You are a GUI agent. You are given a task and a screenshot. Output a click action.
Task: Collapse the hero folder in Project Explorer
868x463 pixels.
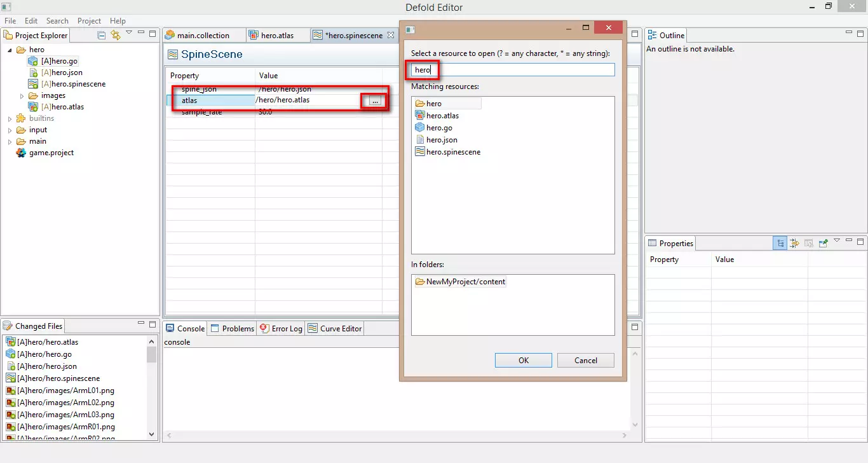tap(10, 50)
